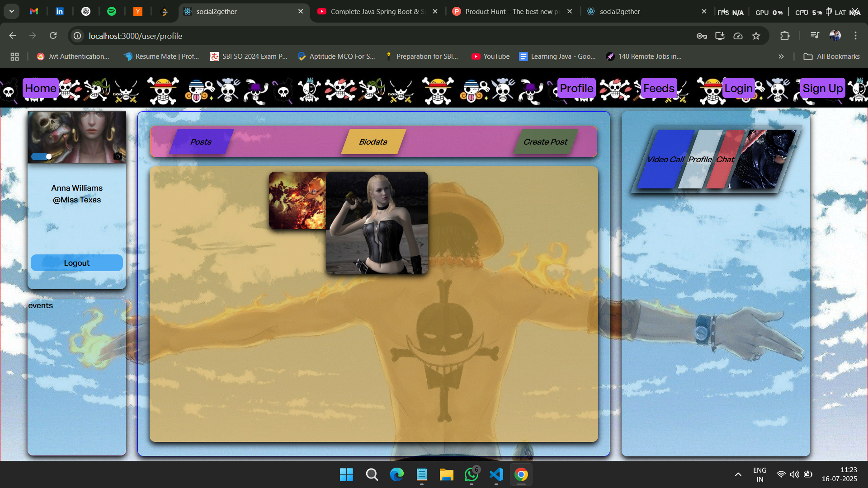This screenshot has width=868, height=488.
Task: Toggle the blue switch on profile picture
Action: pyautogui.click(x=42, y=156)
